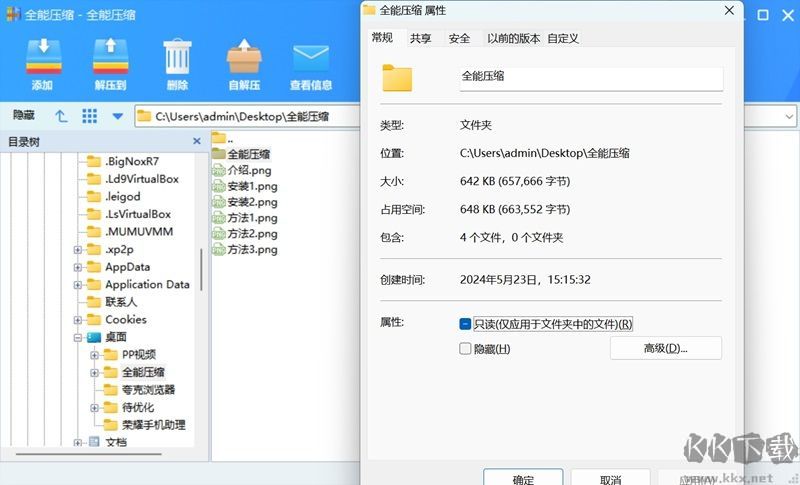Open the 常规 tab in properties
Viewport: 800px width, 485px height.
point(382,38)
